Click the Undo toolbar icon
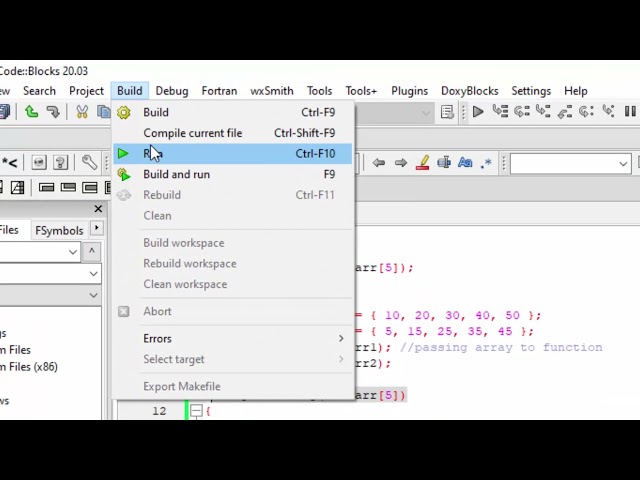Image resolution: width=640 pixels, height=480 pixels. tap(32, 111)
